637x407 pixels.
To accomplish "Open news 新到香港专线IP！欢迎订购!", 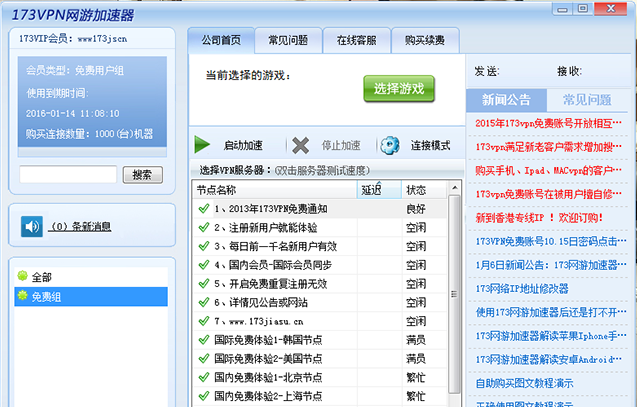I will 539,218.
